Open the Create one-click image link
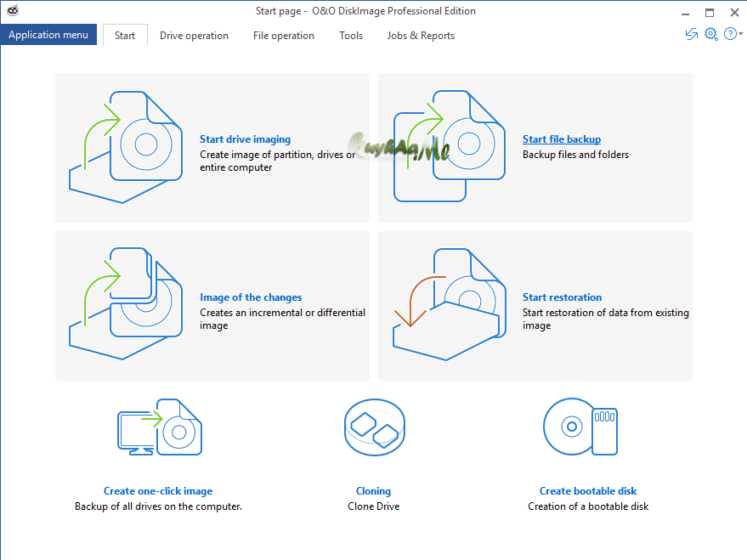The width and height of the screenshot is (747, 560). (158, 491)
